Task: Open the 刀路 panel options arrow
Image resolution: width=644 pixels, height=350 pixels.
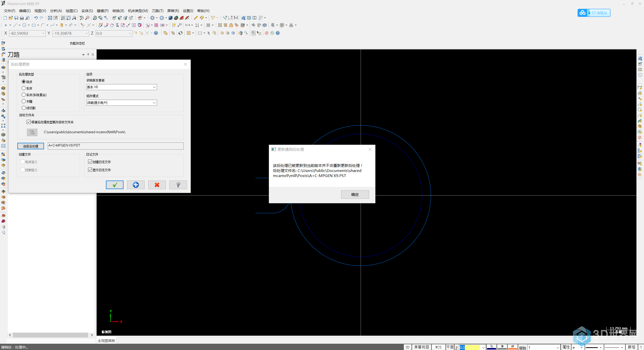Action: [83, 55]
